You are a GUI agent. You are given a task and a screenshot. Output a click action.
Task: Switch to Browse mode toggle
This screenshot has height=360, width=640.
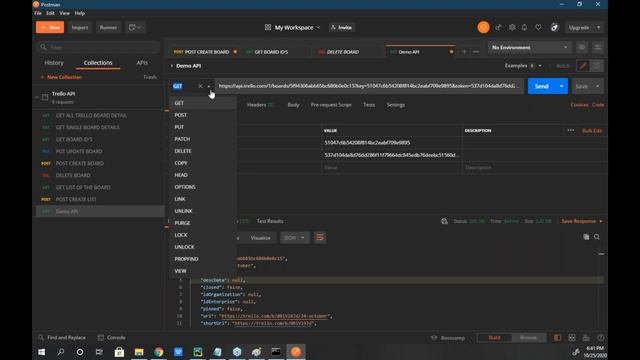pyautogui.click(x=529, y=338)
